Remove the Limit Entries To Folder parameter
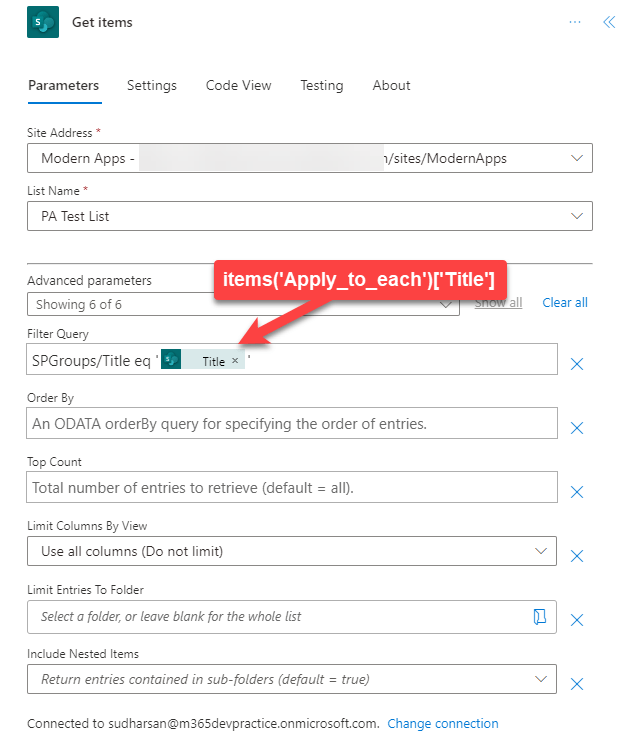This screenshot has height=740, width=619. (577, 620)
